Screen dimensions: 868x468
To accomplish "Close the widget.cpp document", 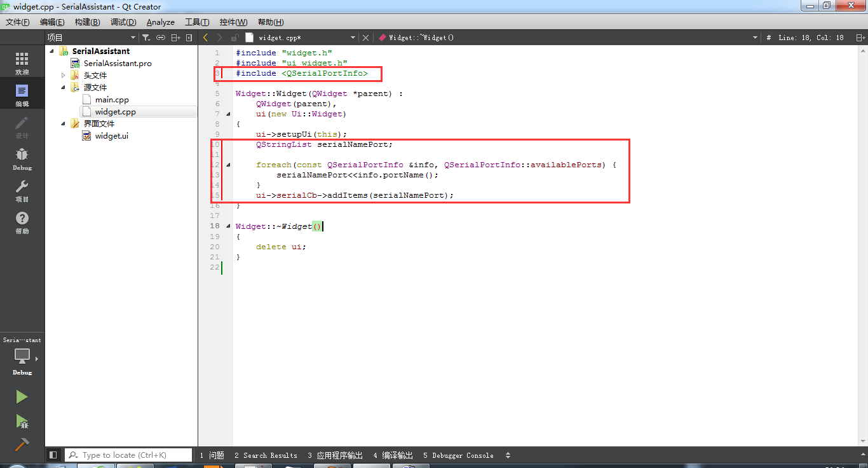I will coord(365,38).
